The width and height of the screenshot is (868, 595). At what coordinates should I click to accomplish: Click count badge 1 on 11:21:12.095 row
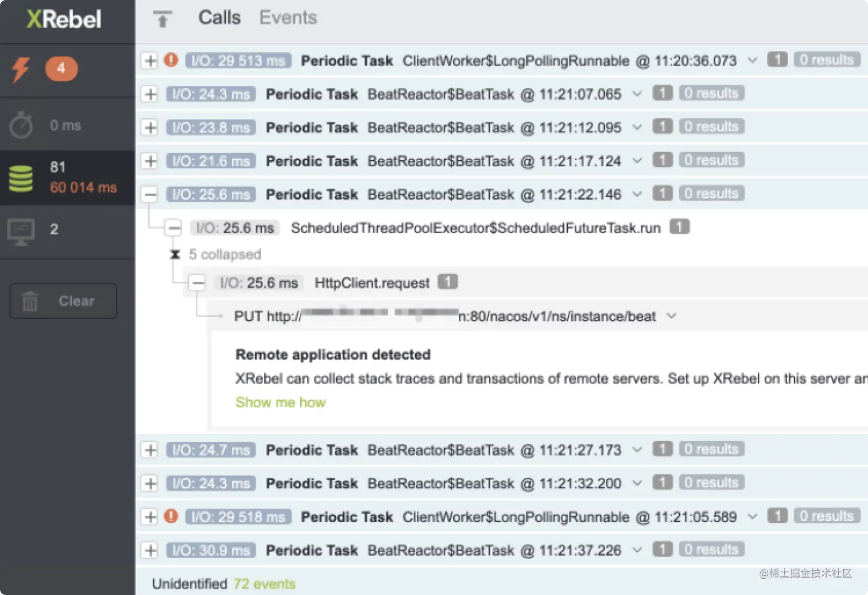click(x=662, y=126)
